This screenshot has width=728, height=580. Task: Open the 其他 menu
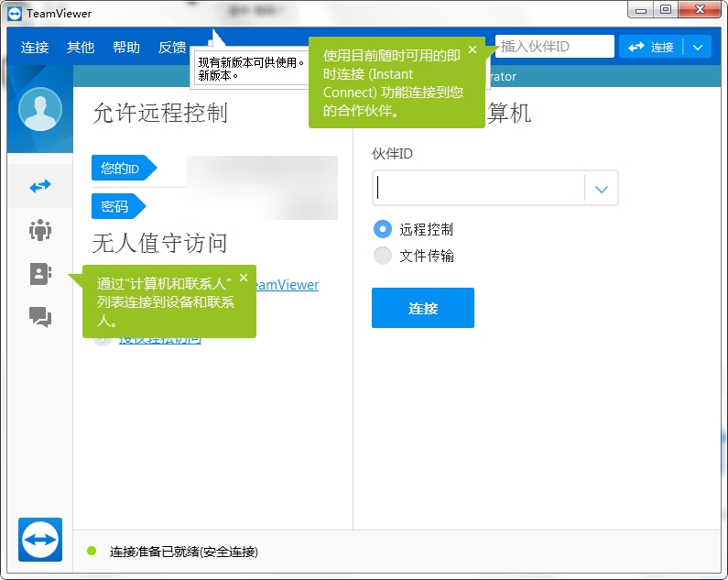click(81, 47)
